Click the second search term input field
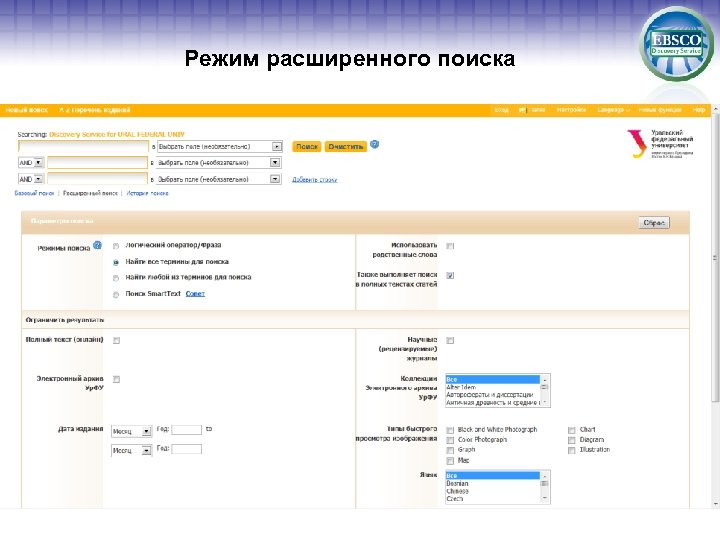Image resolution: width=720 pixels, height=540 pixels. click(x=97, y=163)
